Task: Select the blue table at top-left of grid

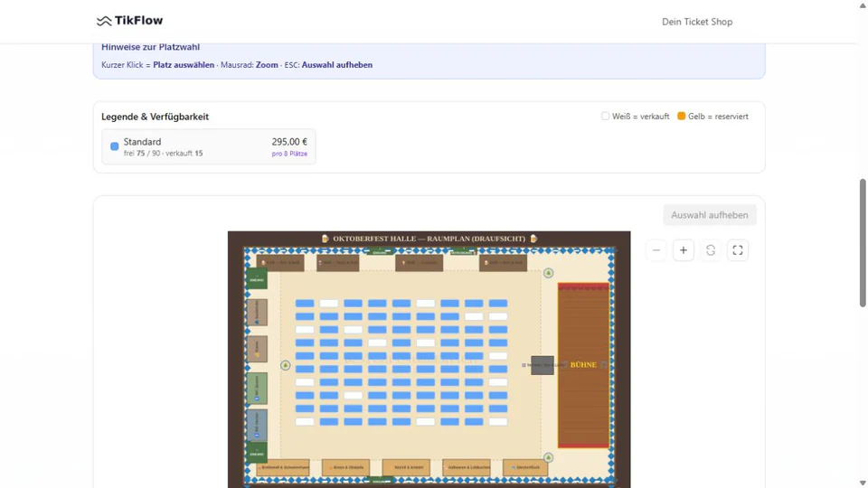Action: (305, 304)
